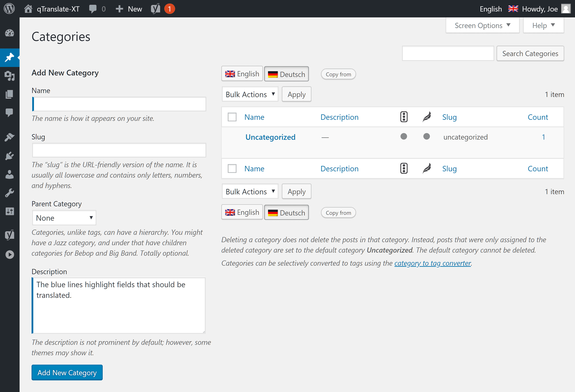Click Search Categories button
The width and height of the screenshot is (575, 392).
530,53
